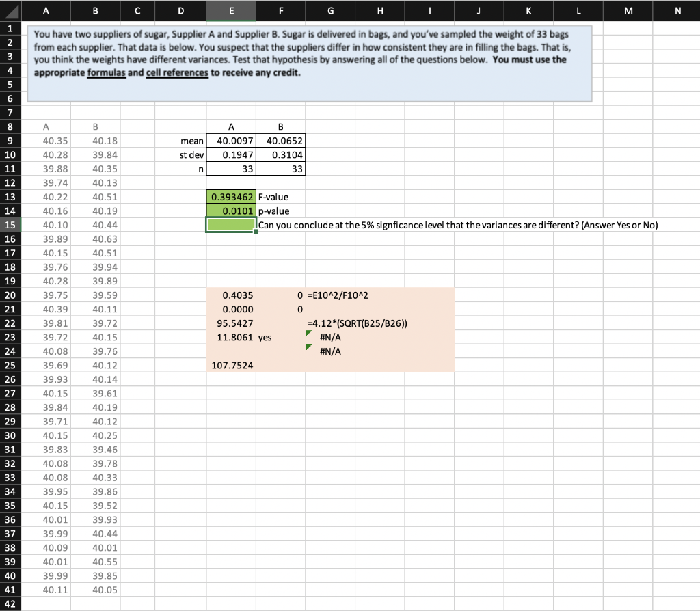700x611 pixels.
Task: Click the 'mean' row label
Action: click(192, 141)
